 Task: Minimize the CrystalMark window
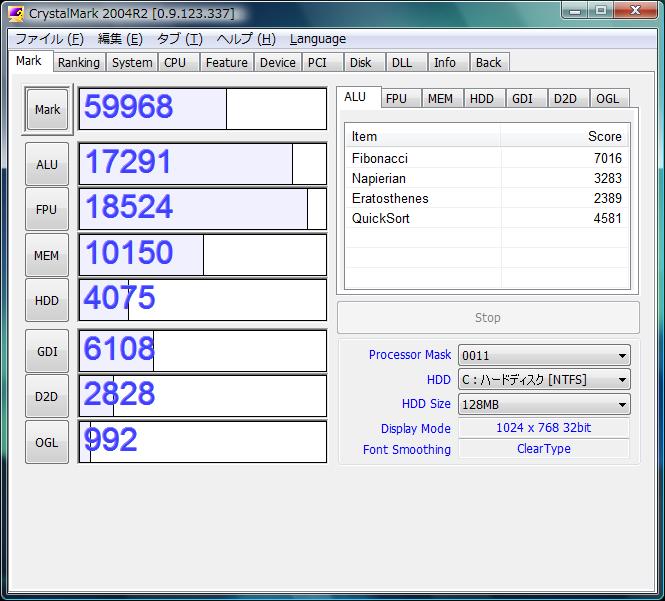click(x=575, y=10)
